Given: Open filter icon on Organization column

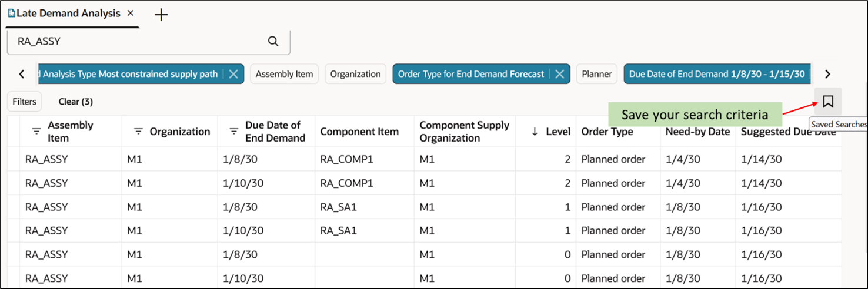Looking at the screenshot, I should 139,132.
